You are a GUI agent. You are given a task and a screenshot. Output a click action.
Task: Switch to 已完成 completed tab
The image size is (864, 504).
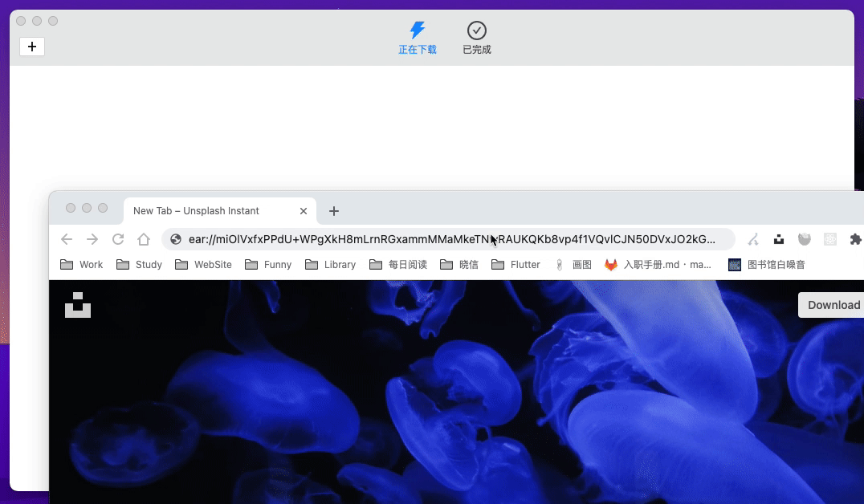477,38
